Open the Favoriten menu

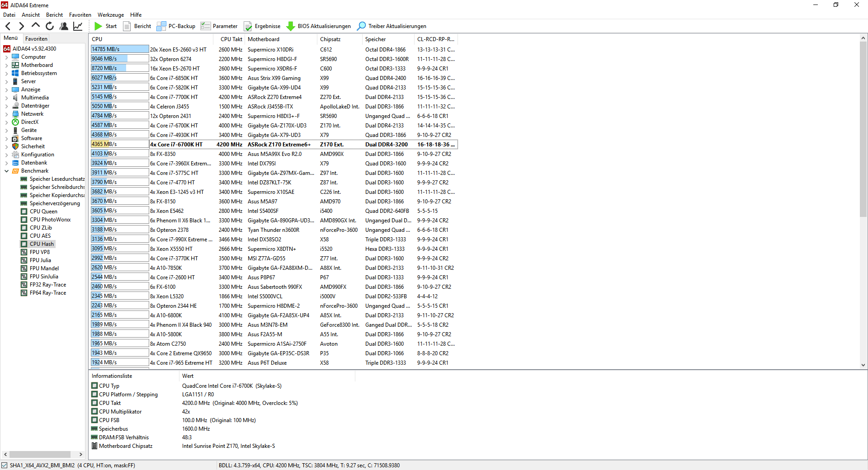[x=80, y=15]
